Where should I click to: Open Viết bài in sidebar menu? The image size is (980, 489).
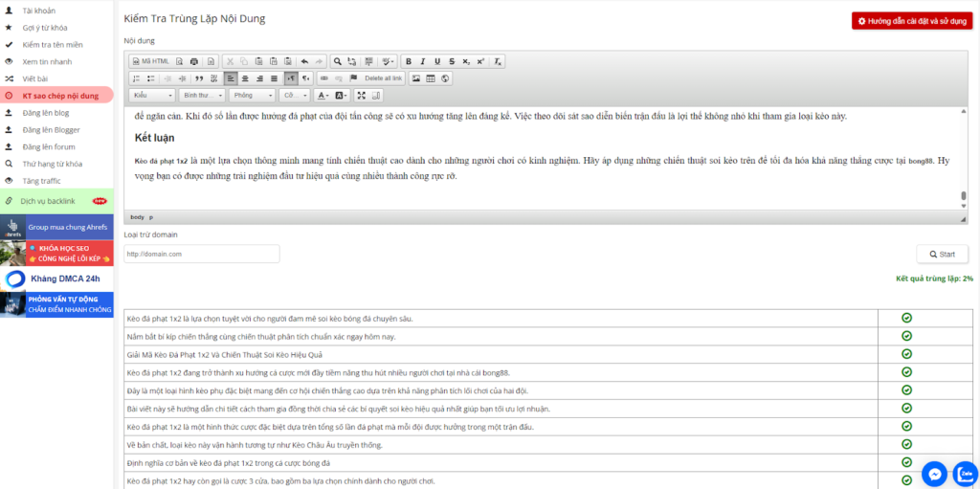pyautogui.click(x=36, y=78)
